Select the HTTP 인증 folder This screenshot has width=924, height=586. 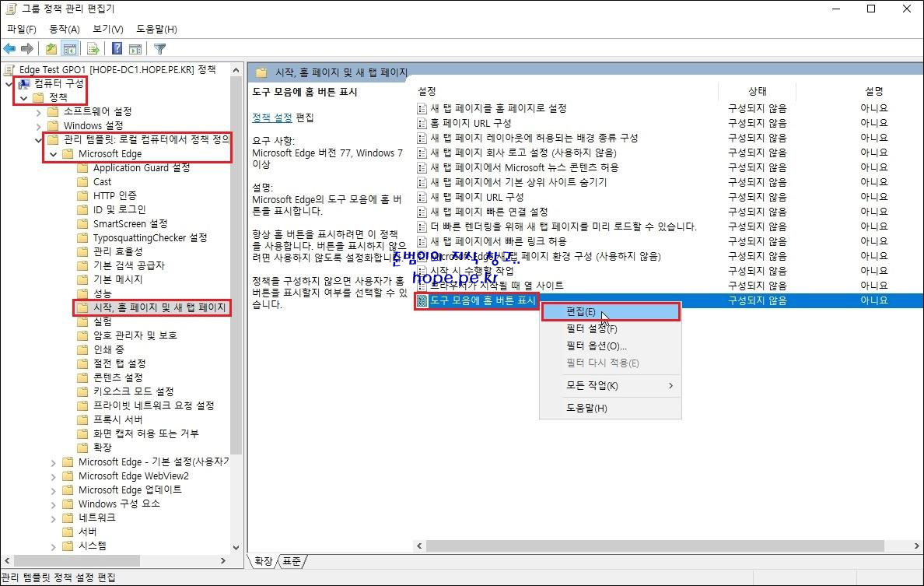(x=115, y=195)
